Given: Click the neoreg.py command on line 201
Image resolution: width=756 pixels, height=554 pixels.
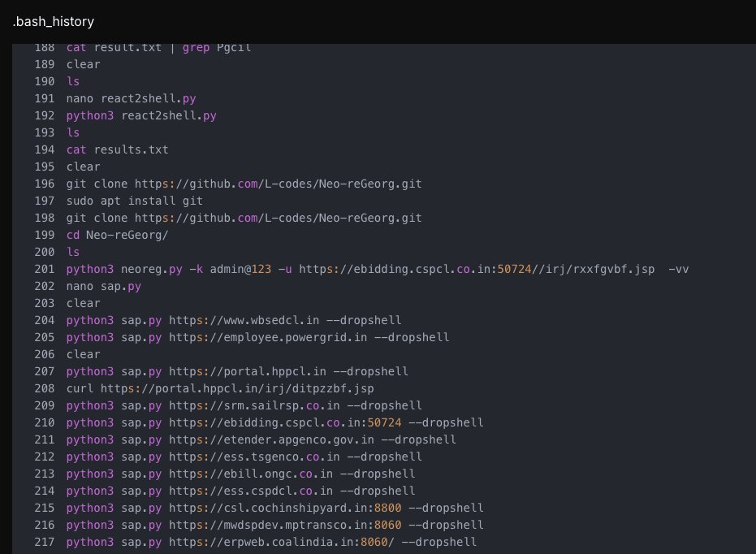Looking at the screenshot, I should (x=378, y=269).
